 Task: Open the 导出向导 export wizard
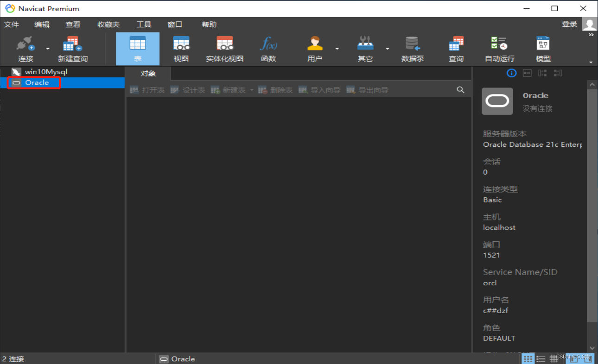367,90
